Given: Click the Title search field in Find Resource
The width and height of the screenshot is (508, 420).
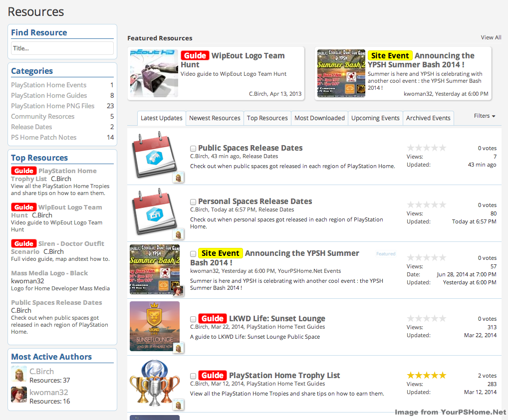Looking at the screenshot, I should tap(62, 48).
